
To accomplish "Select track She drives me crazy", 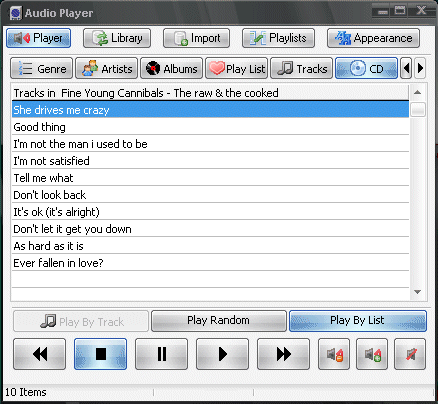I will [x=210, y=110].
